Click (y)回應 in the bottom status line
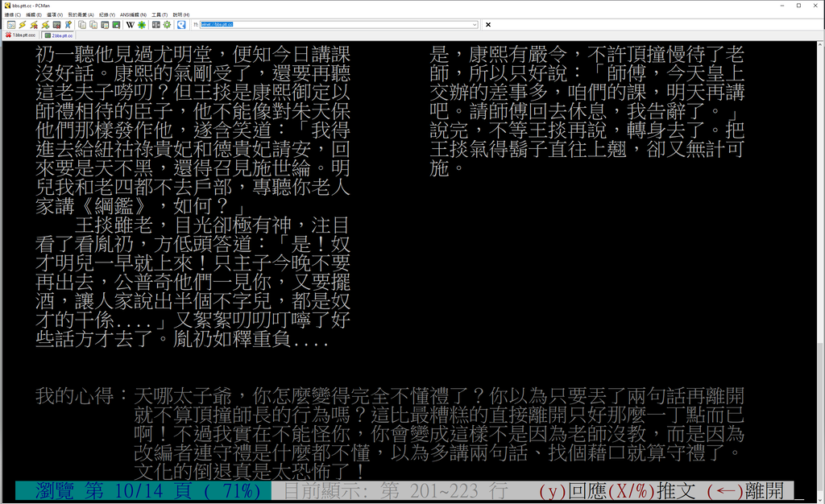 (x=573, y=491)
